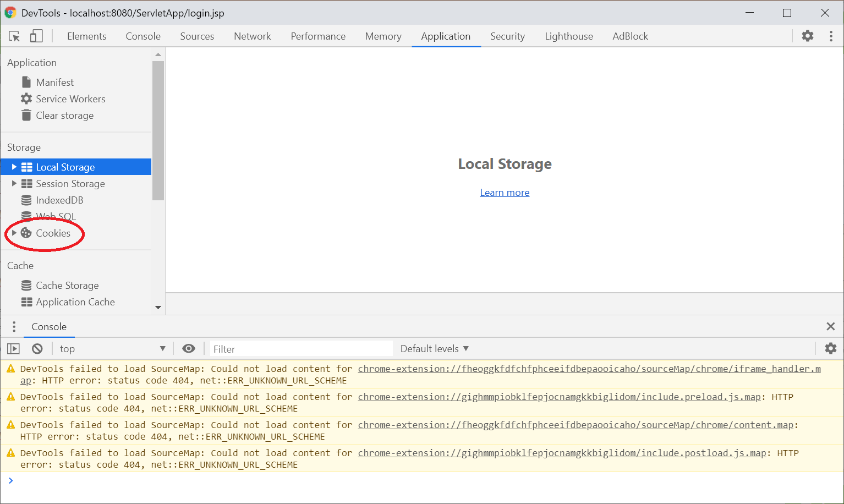Follow the Learn more link
The height and width of the screenshot is (504, 844).
pos(505,193)
